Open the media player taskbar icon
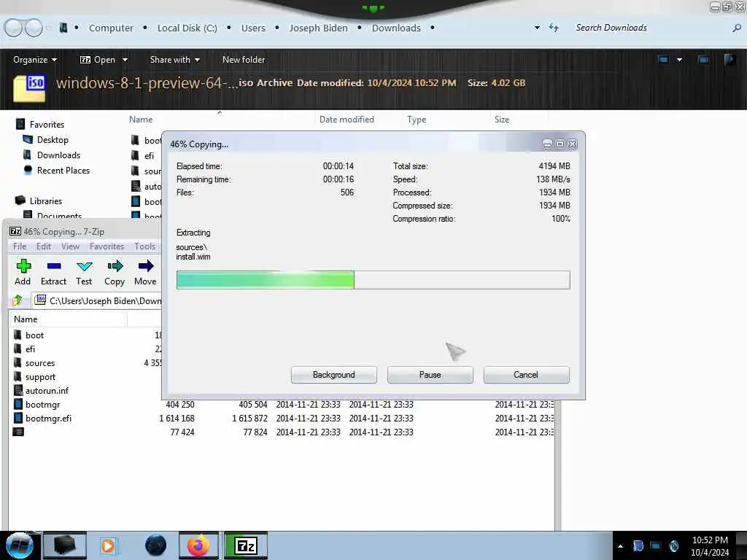This screenshot has width=747, height=560. click(108, 545)
